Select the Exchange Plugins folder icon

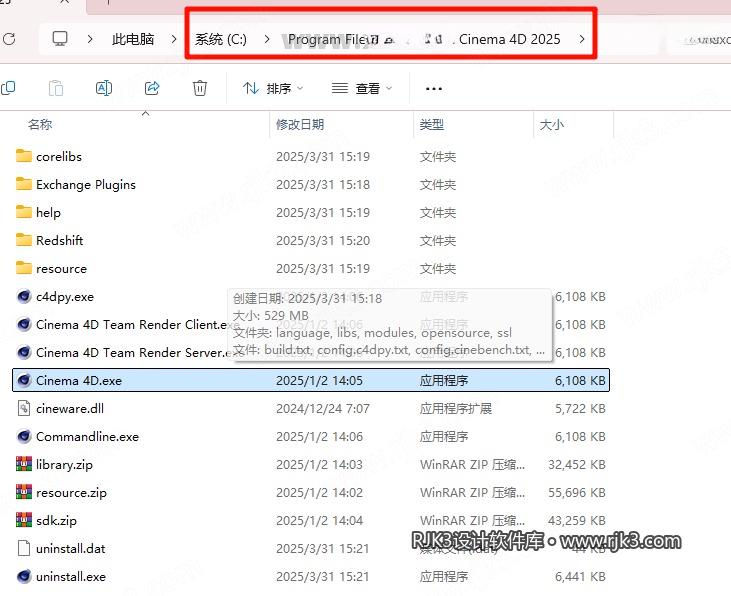click(24, 184)
